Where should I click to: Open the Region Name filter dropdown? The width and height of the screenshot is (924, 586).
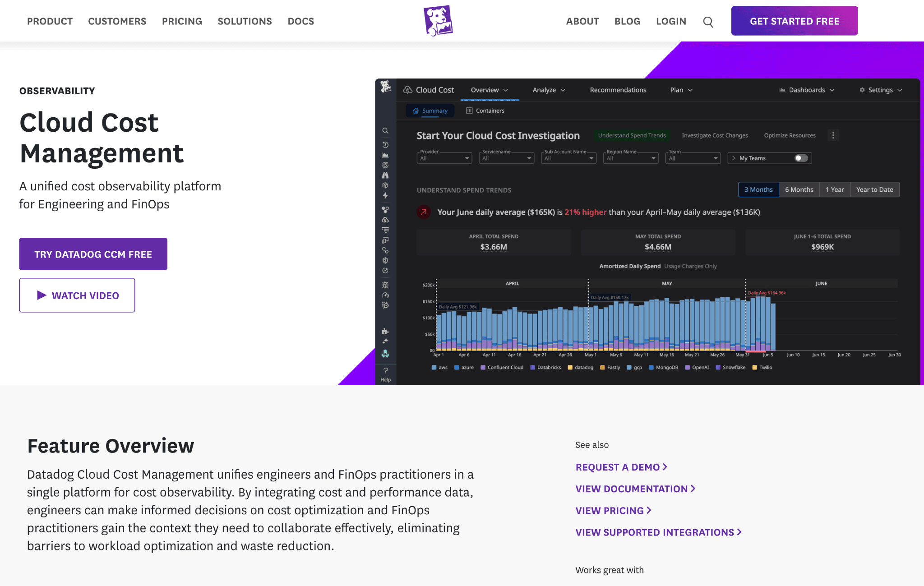[631, 158]
